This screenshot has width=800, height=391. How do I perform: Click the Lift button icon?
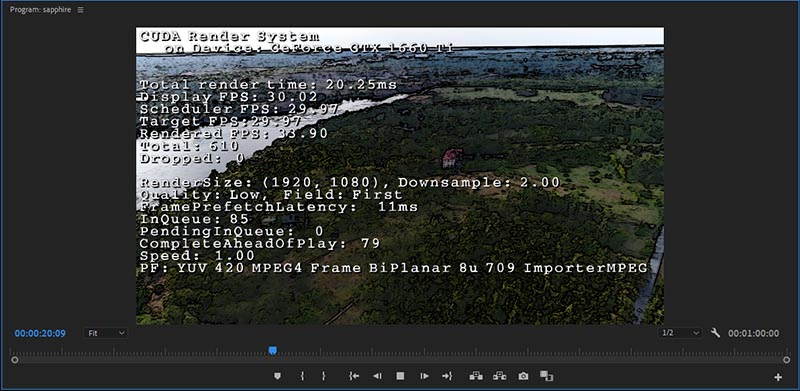tap(476, 376)
